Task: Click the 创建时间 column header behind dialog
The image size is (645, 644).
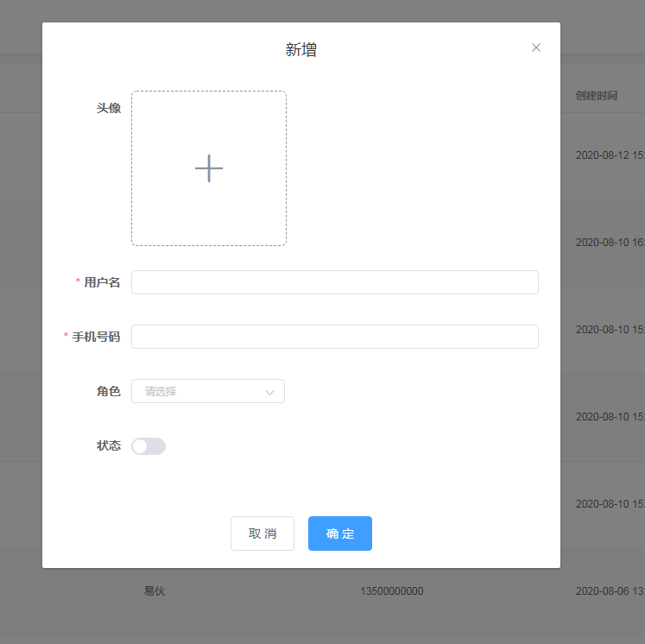Action: pyautogui.click(x=596, y=96)
